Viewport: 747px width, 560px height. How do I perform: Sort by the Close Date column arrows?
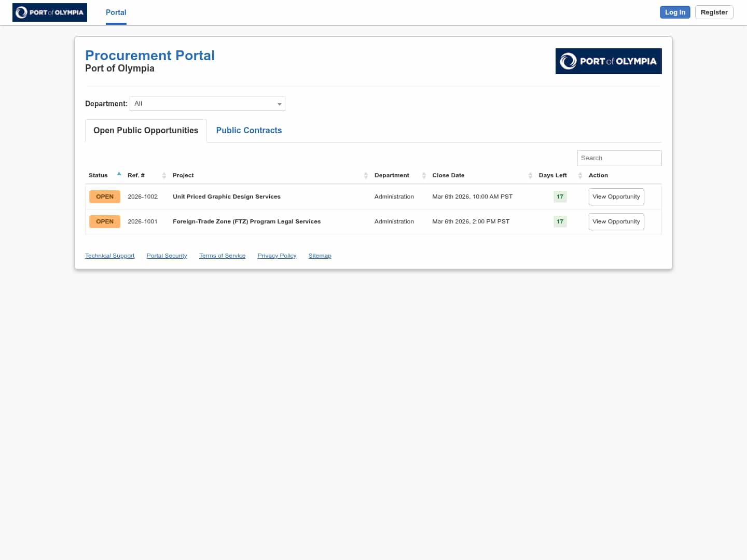pos(530,175)
